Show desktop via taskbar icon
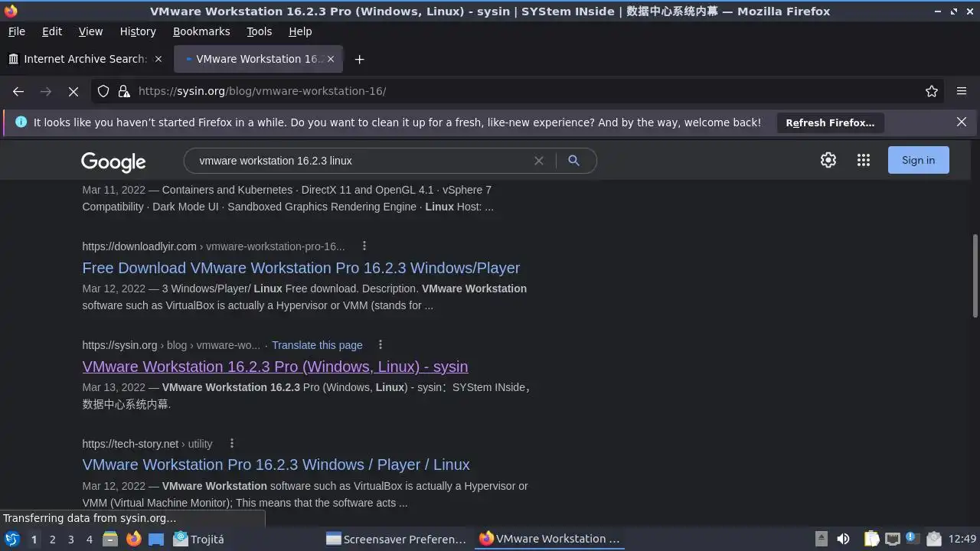This screenshot has height=551, width=980. (156, 539)
